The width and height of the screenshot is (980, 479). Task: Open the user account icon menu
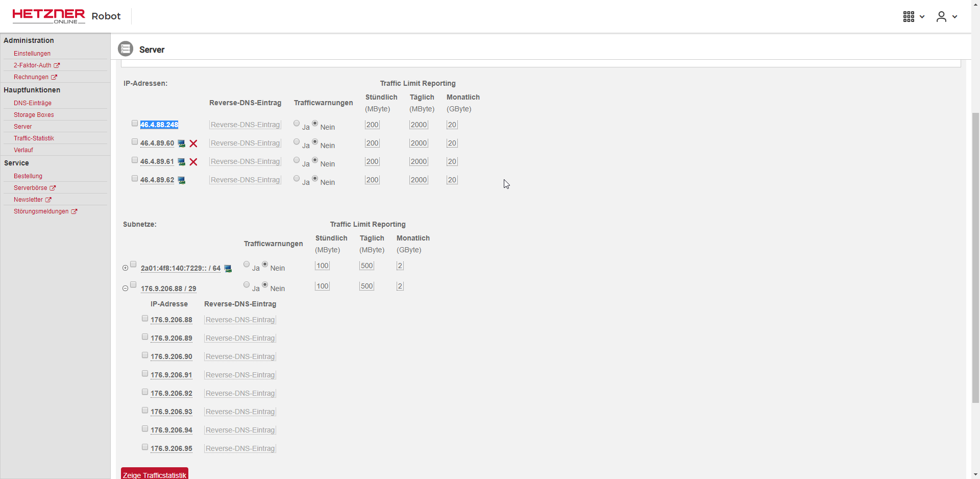tap(941, 17)
